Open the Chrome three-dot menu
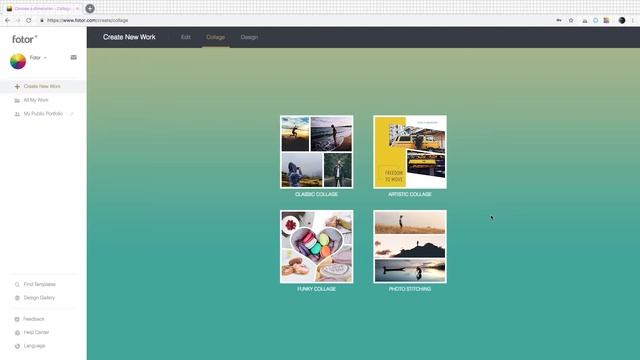This screenshot has width=640, height=360. 633,20
